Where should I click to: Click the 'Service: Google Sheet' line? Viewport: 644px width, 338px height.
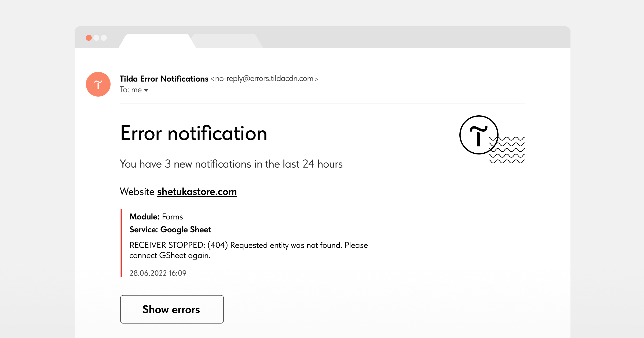pyautogui.click(x=170, y=230)
